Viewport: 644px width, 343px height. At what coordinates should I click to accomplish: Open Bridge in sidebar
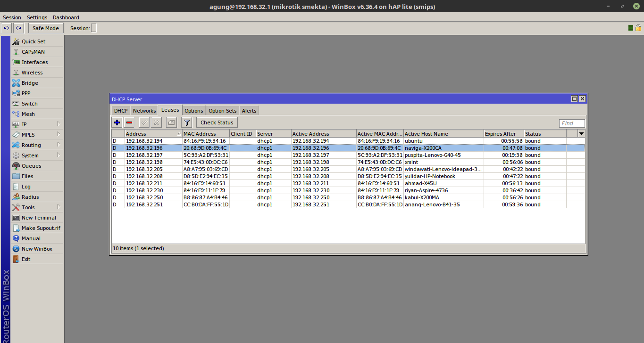point(37,83)
